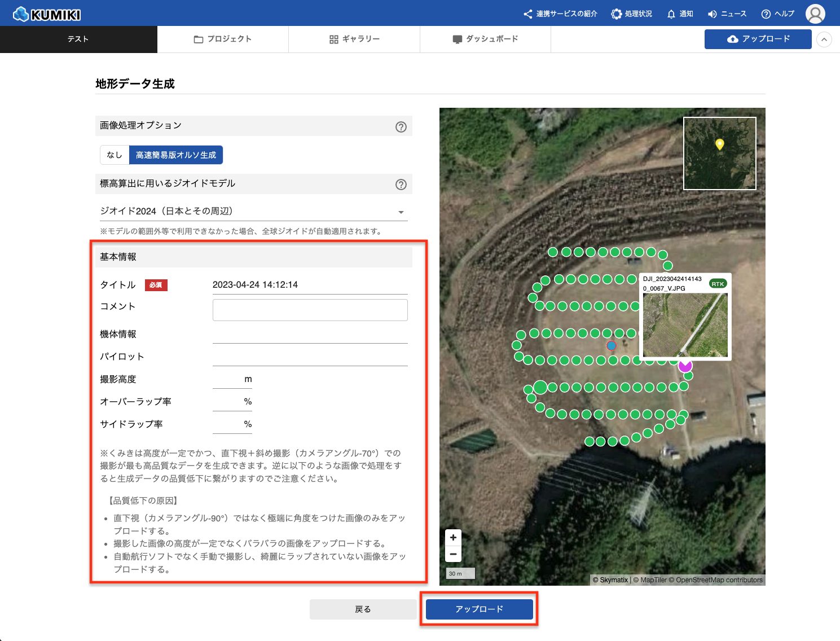Collapse the header with chevron button
This screenshot has height=641, width=840.
[x=824, y=39]
